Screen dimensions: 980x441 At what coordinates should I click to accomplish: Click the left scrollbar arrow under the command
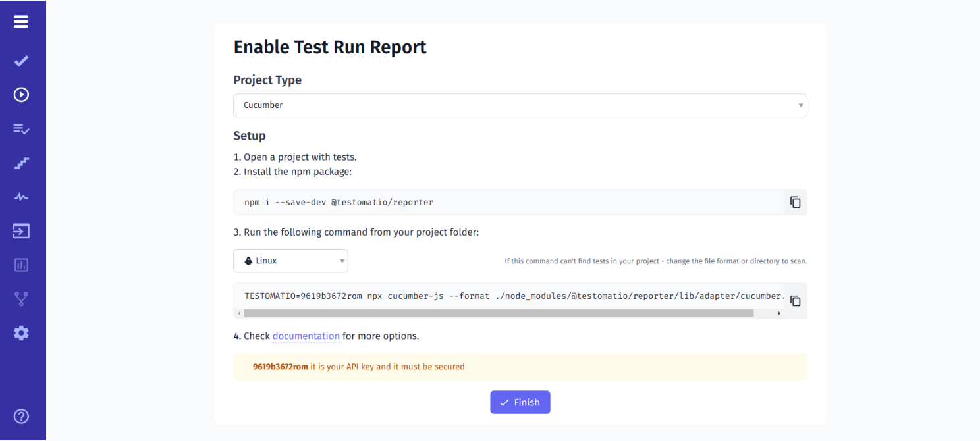tap(238, 313)
